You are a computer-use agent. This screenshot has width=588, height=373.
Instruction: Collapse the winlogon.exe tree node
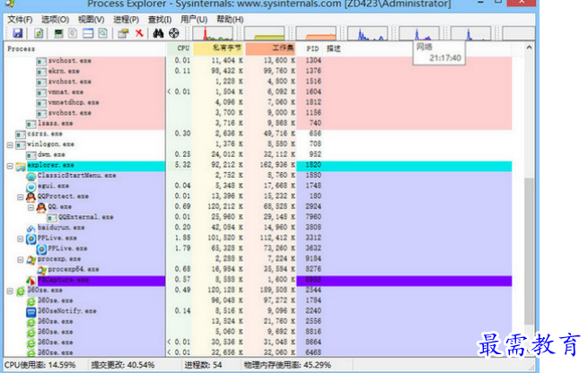point(9,144)
